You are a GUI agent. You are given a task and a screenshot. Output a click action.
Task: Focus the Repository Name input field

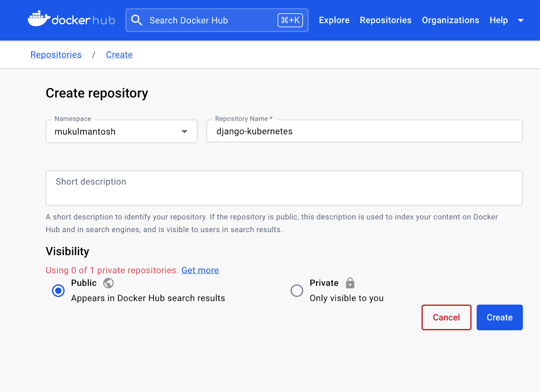[x=364, y=131]
